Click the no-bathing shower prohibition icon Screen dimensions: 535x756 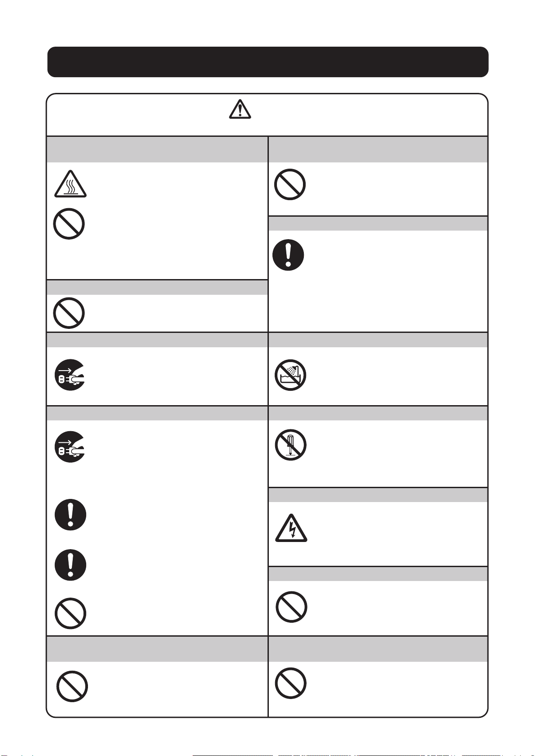(x=290, y=375)
